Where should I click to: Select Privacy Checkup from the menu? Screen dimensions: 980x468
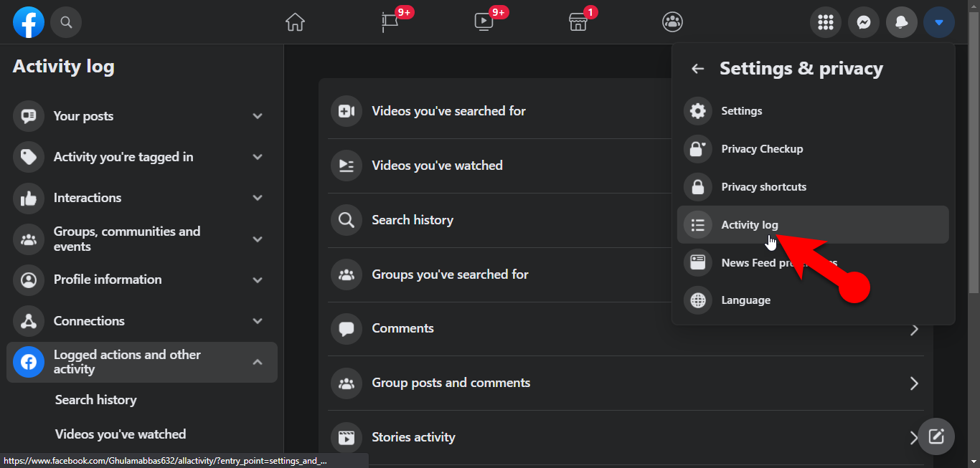pos(761,149)
